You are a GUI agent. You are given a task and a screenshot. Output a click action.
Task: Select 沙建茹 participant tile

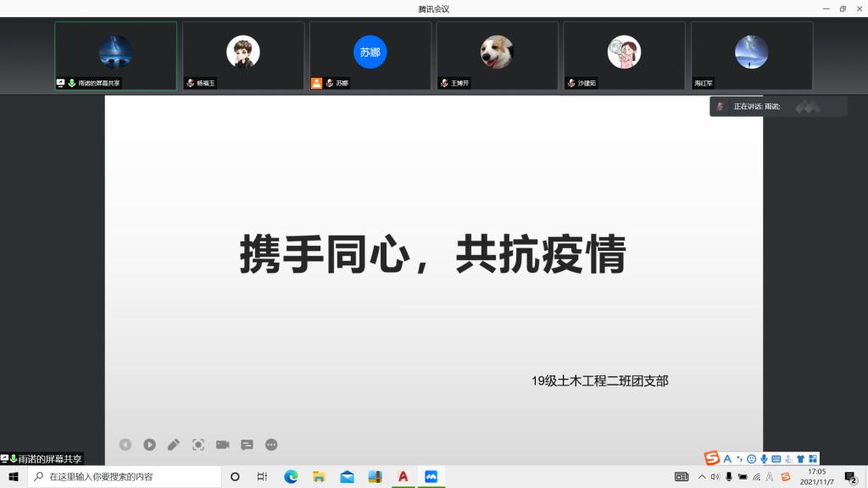[625, 55]
